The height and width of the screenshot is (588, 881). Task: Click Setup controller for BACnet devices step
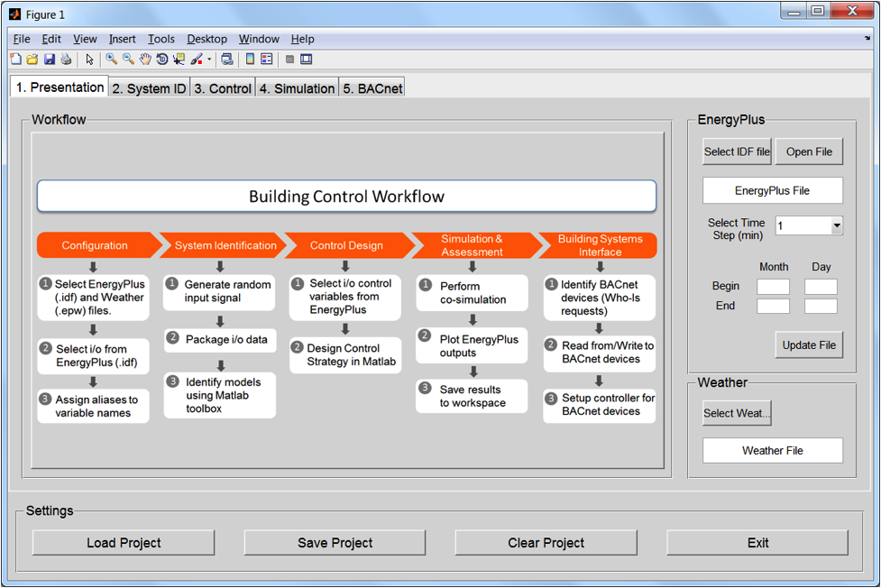point(600,405)
